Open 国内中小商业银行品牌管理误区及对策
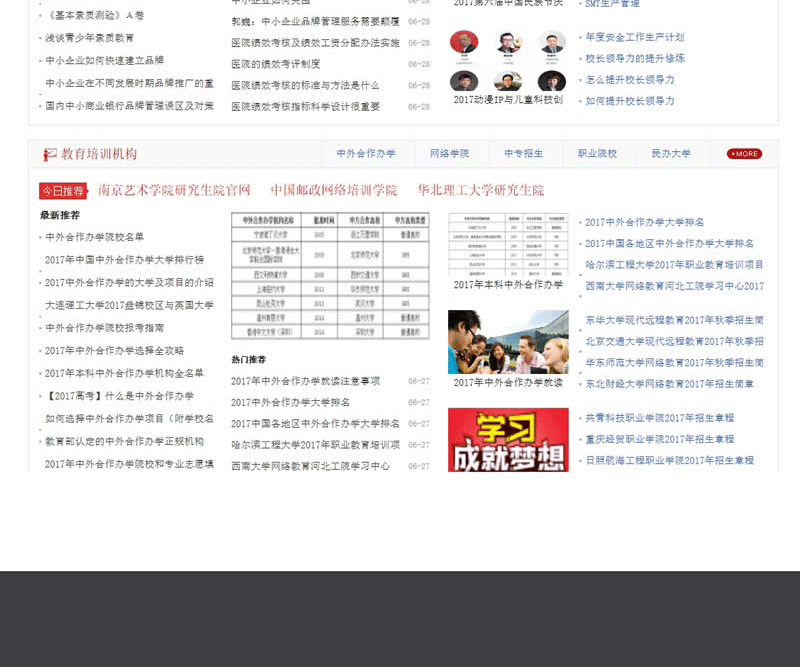The image size is (800, 667). pyautogui.click(x=129, y=106)
